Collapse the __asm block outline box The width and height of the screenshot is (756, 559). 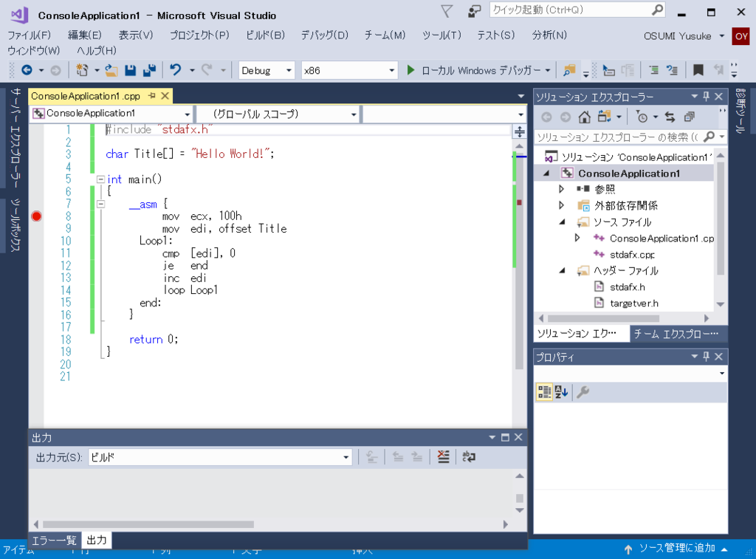[x=100, y=204]
